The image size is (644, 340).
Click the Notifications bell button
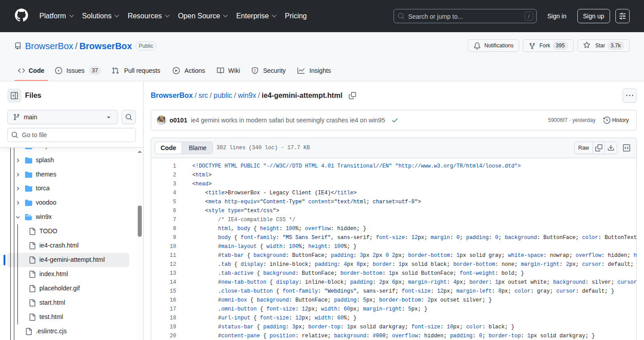pos(493,46)
